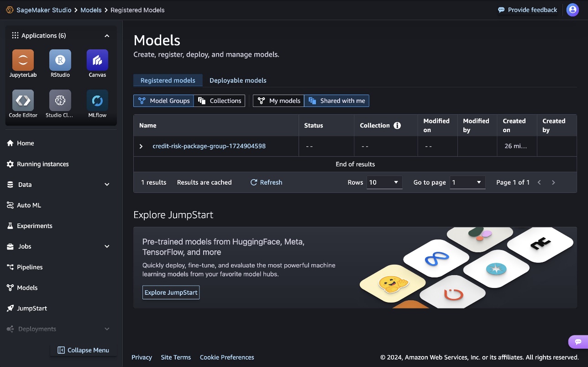Click the Collapse Menu button
The height and width of the screenshot is (367, 588).
(83, 350)
